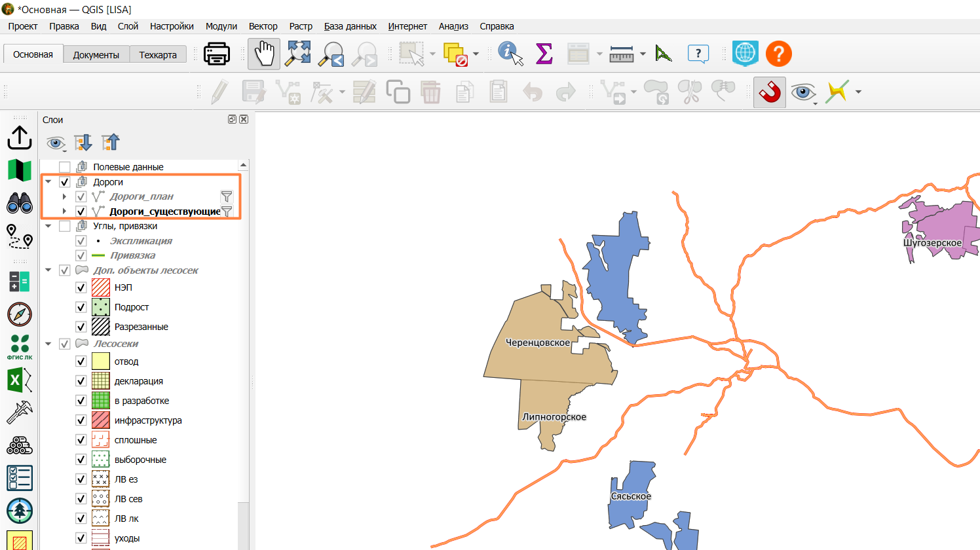
Task: Click the layers panel scrollbar up arrow
Action: tap(244, 165)
